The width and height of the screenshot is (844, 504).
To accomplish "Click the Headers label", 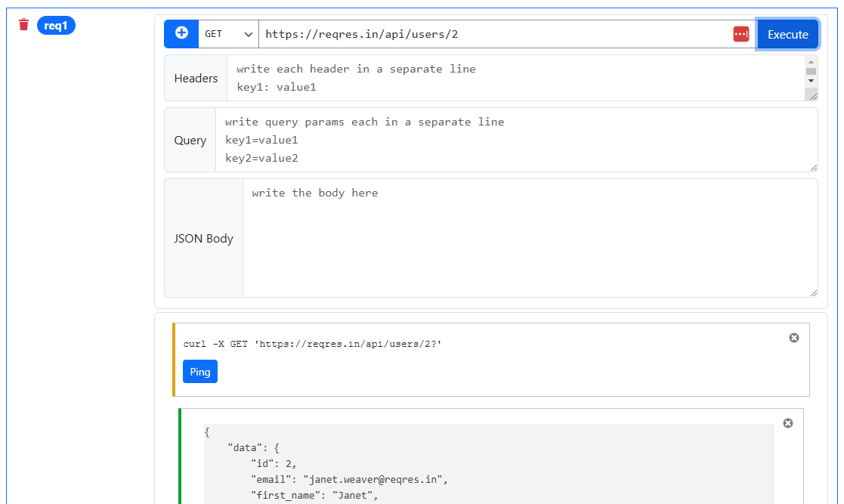I will coord(196,78).
